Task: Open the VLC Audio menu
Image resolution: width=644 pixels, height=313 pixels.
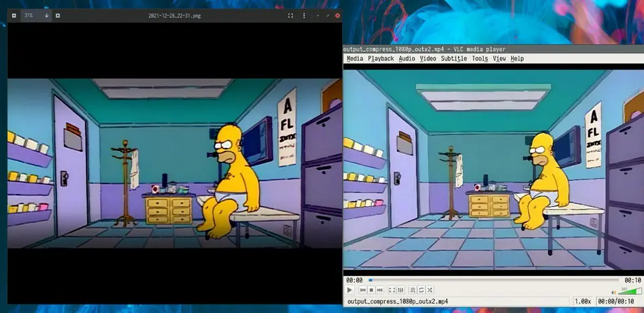Action: [x=407, y=59]
